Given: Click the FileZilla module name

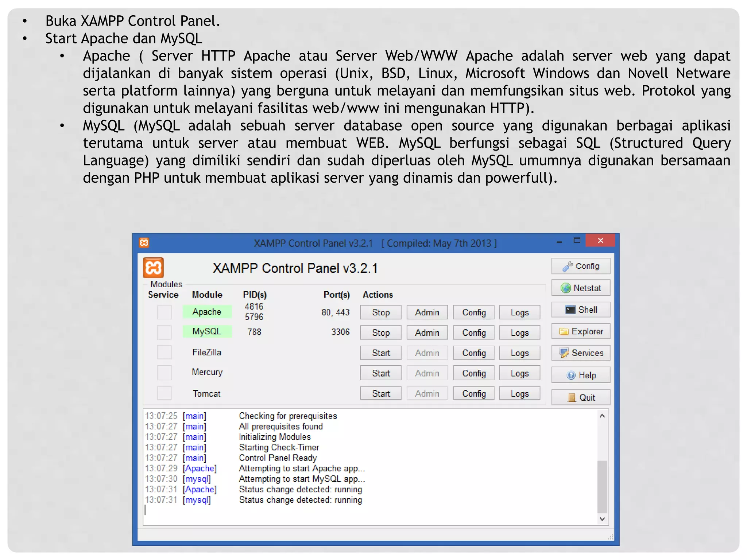Looking at the screenshot, I should (x=207, y=352).
